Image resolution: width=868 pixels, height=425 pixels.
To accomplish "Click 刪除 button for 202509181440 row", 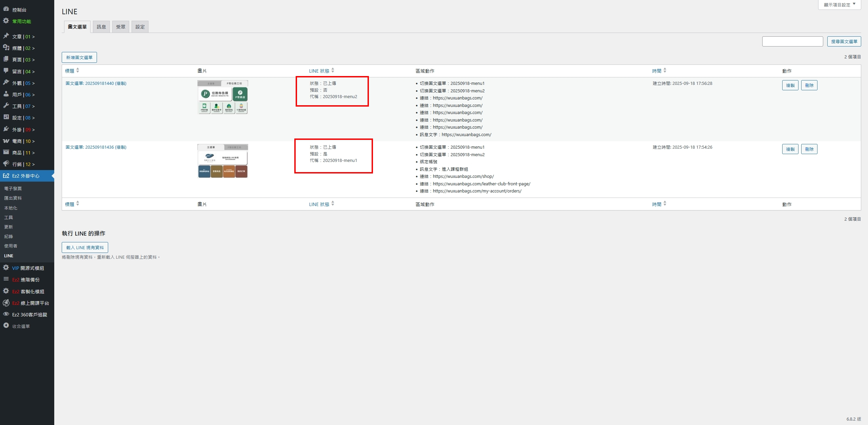I will [809, 85].
